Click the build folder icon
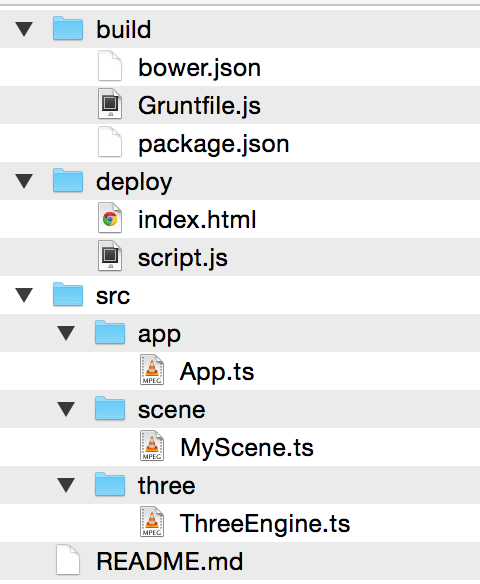Viewport: 480px width, 584px height. click(68, 28)
